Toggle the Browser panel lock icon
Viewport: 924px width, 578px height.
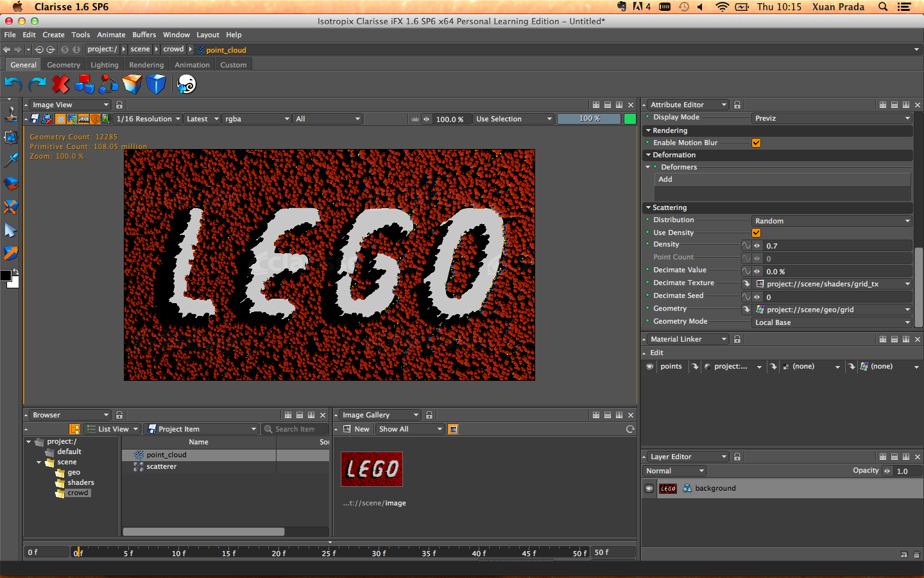tap(119, 415)
